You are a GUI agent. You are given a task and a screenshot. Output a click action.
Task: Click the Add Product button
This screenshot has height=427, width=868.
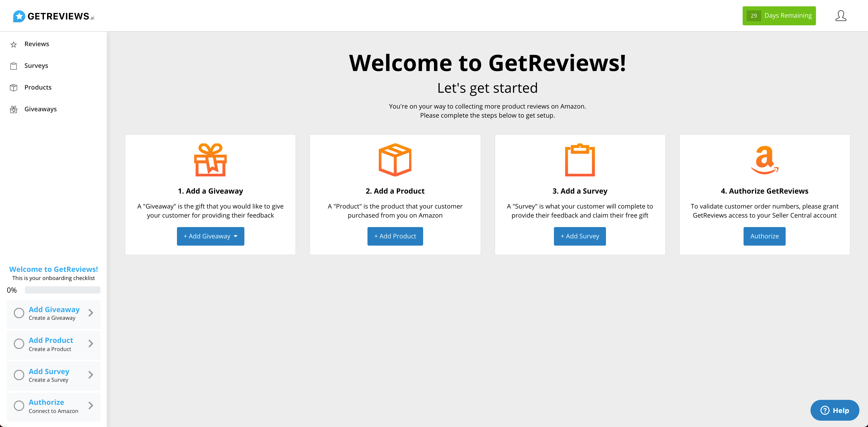point(395,236)
